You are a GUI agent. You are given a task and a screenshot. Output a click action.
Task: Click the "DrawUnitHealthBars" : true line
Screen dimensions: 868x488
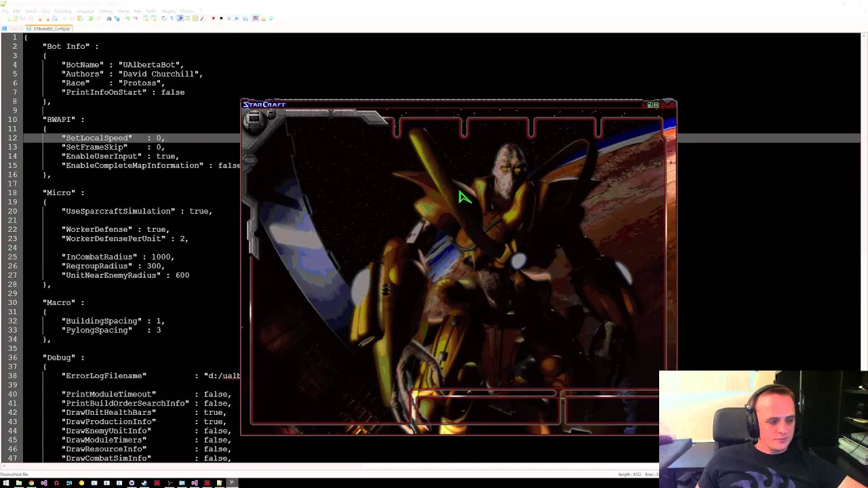point(144,412)
